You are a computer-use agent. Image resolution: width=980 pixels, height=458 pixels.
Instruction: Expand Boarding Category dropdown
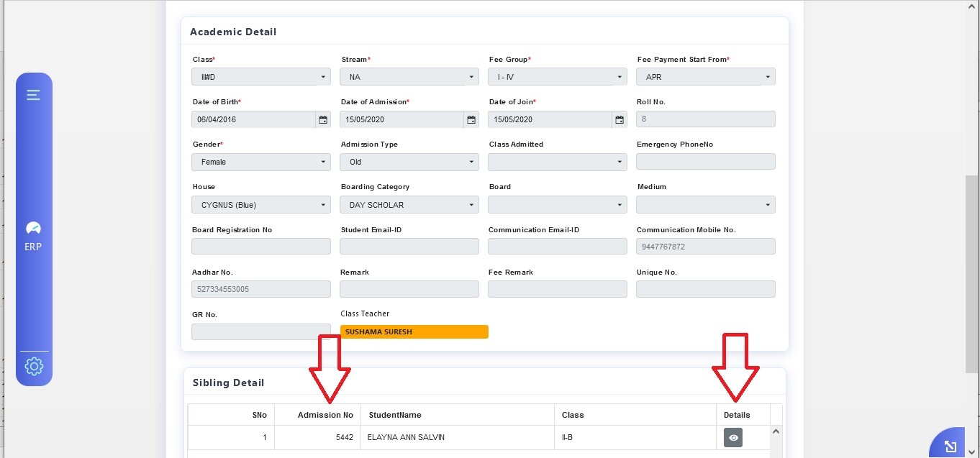(409, 205)
